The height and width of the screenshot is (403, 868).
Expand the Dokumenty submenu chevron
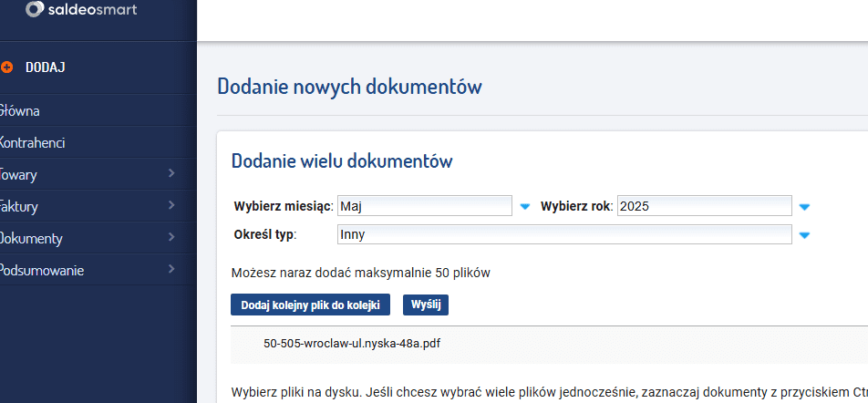point(171,238)
